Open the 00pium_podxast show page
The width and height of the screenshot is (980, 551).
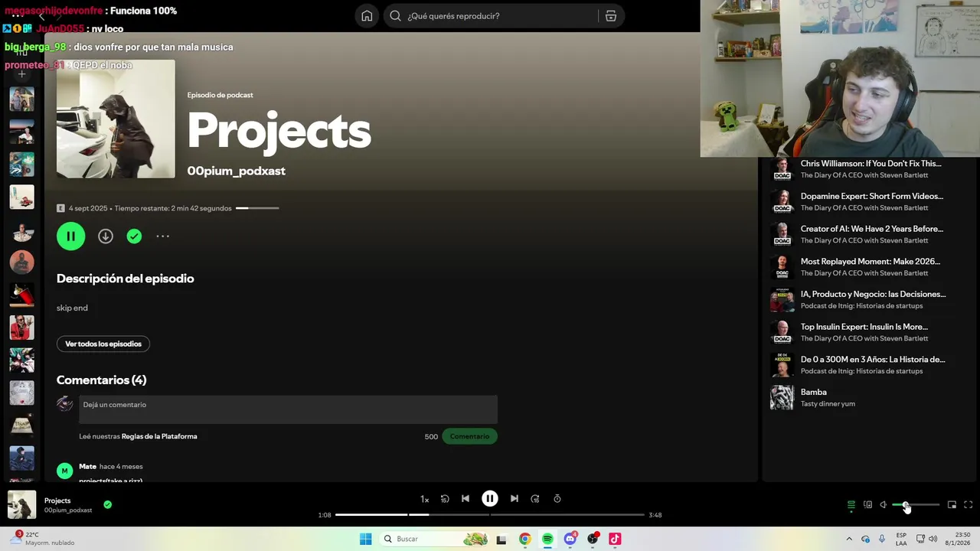236,171
